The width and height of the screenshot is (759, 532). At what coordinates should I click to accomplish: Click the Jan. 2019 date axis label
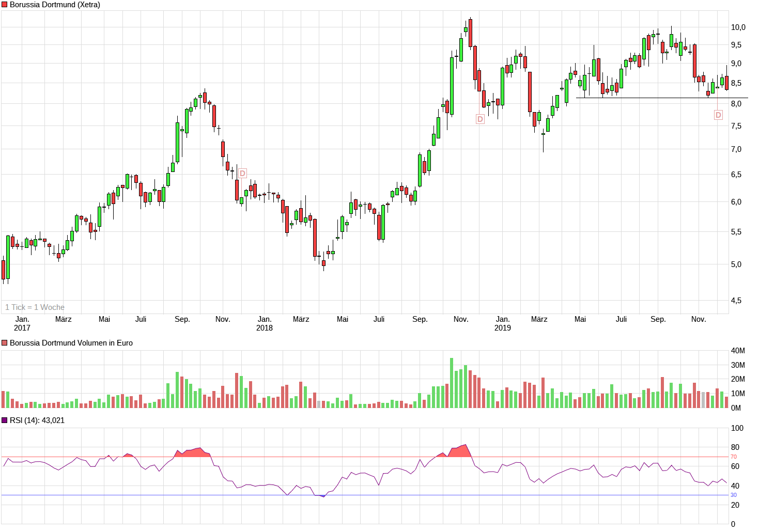pos(503,323)
